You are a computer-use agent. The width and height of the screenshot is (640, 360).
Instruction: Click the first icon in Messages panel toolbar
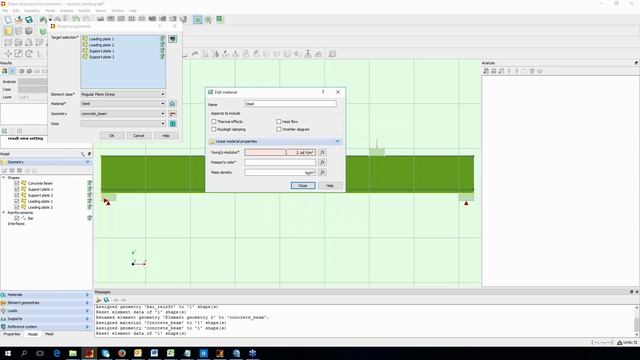[98, 300]
